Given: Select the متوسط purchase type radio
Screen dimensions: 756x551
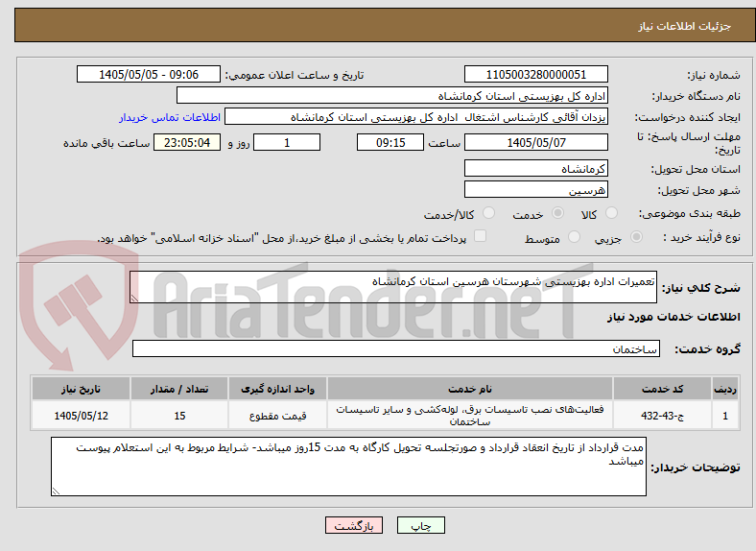Looking at the screenshot, I should coord(574,236).
